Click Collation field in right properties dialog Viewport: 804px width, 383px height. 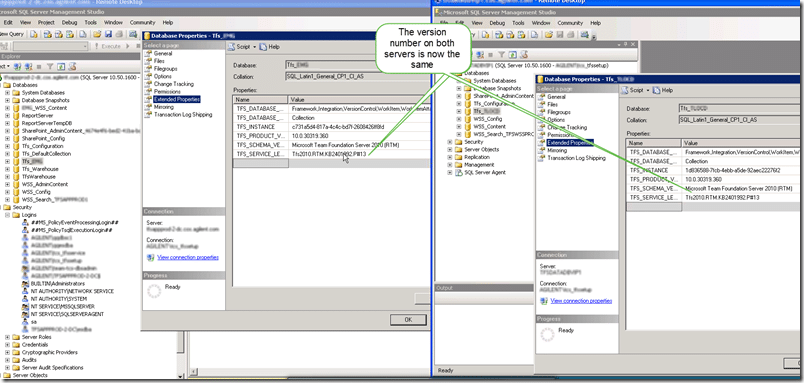tap(738, 120)
